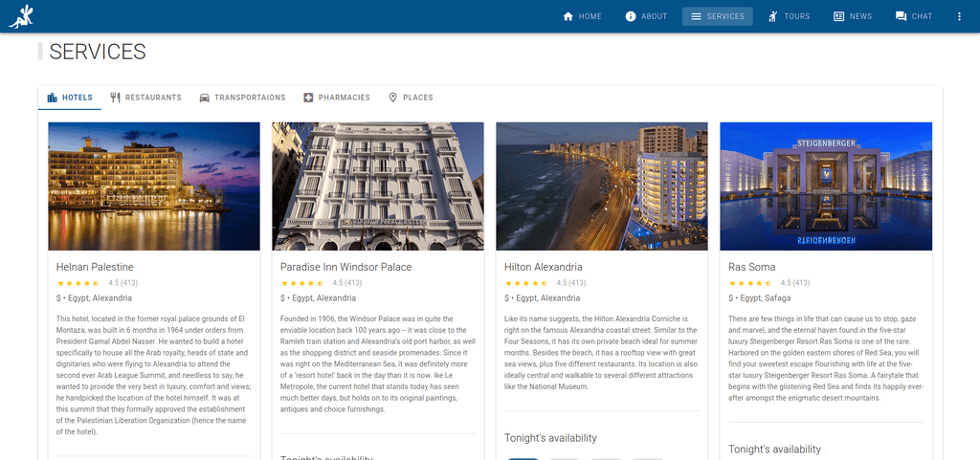Image resolution: width=980 pixels, height=460 pixels.
Task: Click the Paradise Inn Windsor Palace star rating
Action: 301,283
